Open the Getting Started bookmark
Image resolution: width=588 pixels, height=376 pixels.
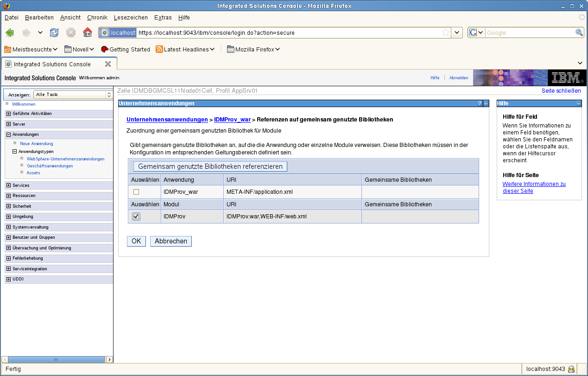(126, 49)
